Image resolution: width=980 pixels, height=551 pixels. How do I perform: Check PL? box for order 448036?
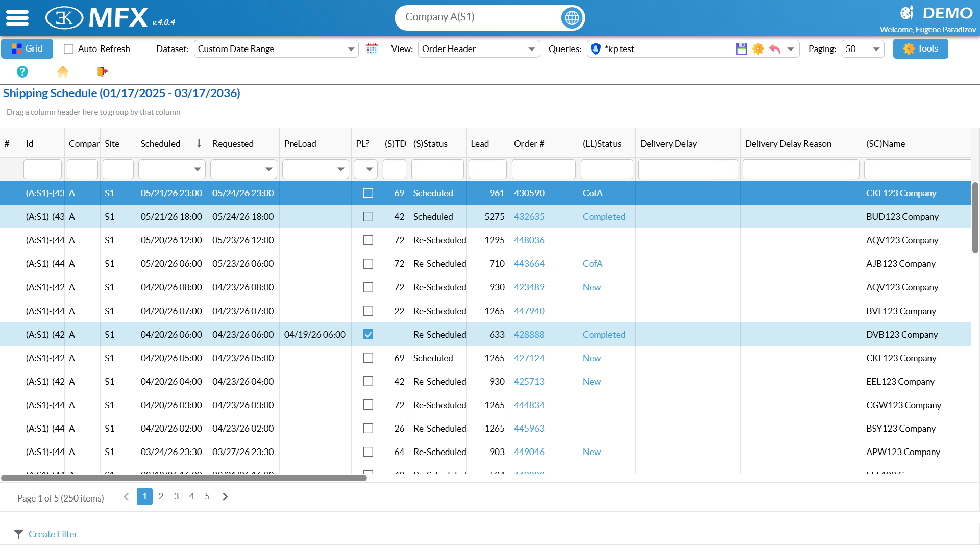point(368,240)
